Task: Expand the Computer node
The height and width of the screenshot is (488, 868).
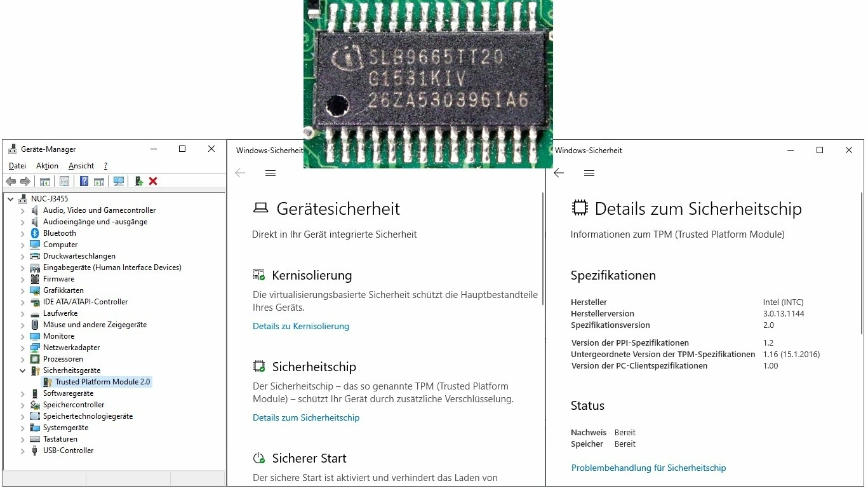Action: (23, 245)
